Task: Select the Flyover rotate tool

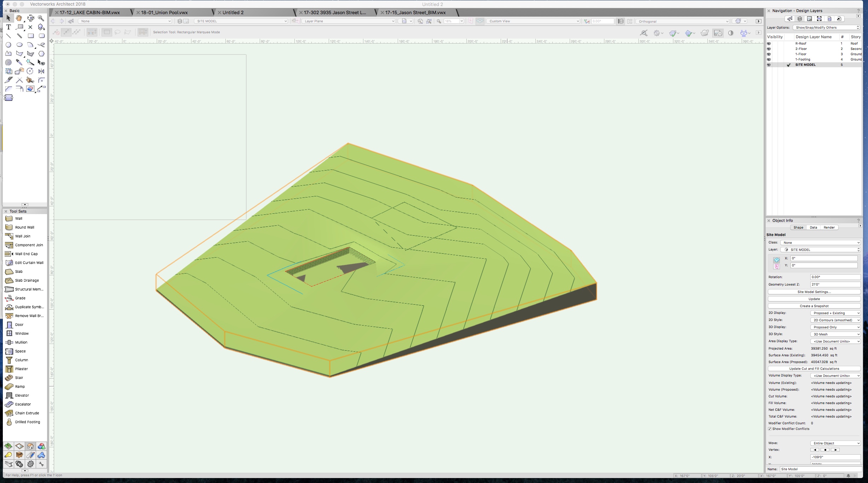Action: (x=30, y=18)
